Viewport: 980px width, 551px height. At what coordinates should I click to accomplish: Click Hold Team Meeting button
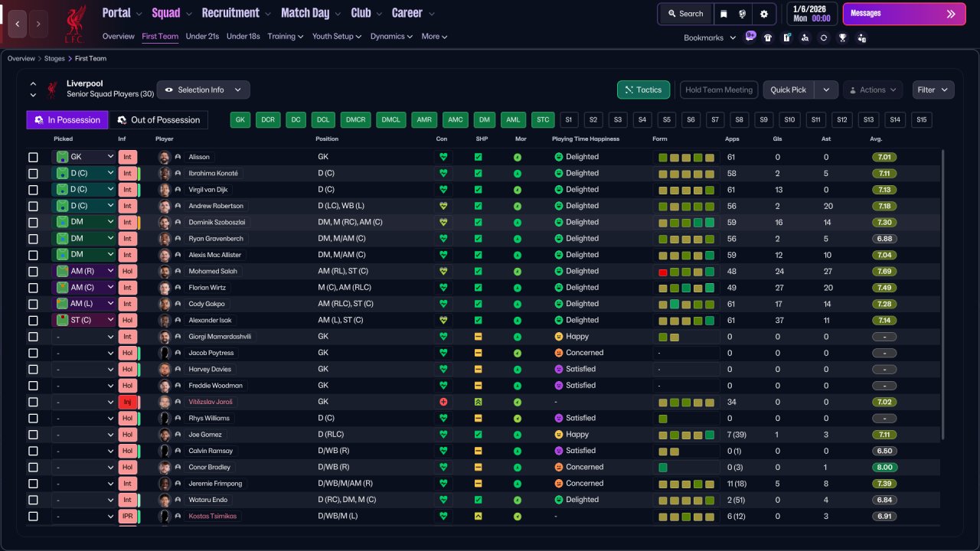coord(719,90)
